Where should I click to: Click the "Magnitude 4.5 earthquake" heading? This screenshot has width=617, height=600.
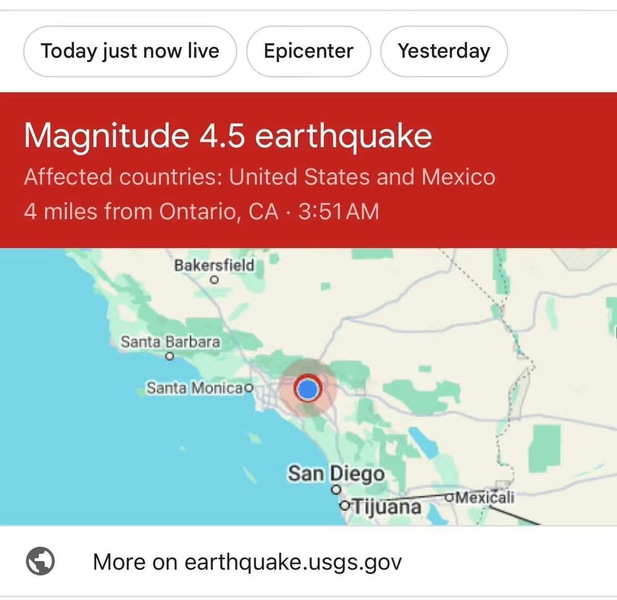pos(228,135)
